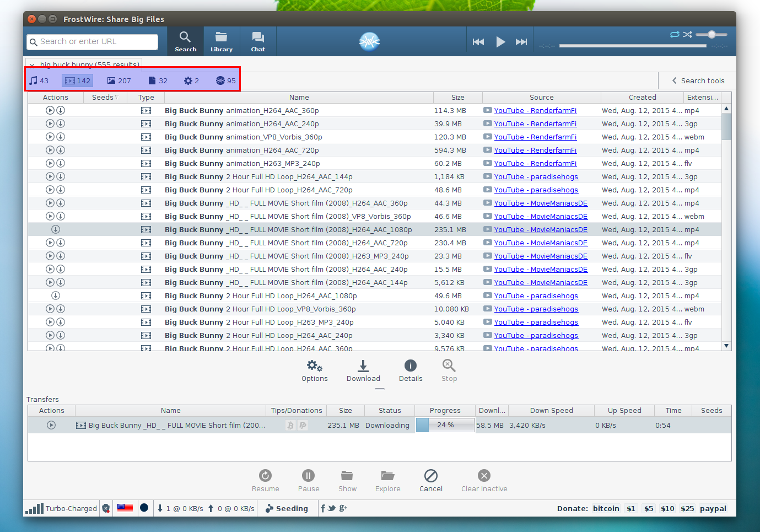The image size is (760, 532).
Task: Download the animation_H264_AAC_360p result via row icon
Action: click(x=61, y=110)
